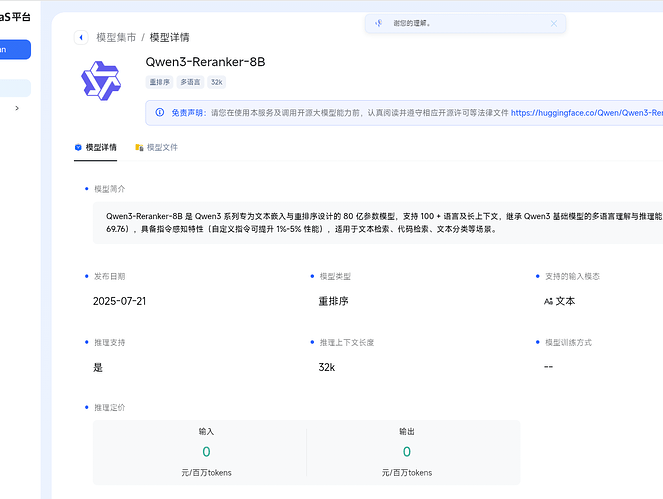Viewport: 663px width, 499px height.
Task: Expand the sidebar chevron arrow
Action: (x=17, y=108)
